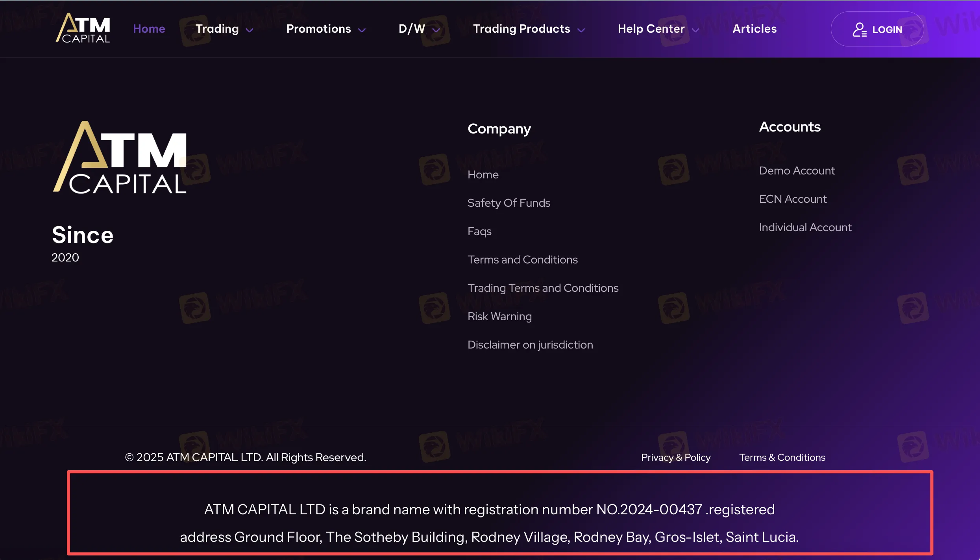
Task: Open Disclaimer on jurisdiction link
Action: 530,345
